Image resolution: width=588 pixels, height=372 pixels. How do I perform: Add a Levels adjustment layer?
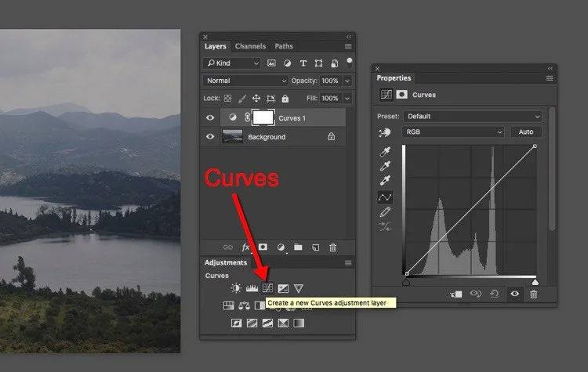tap(252, 288)
